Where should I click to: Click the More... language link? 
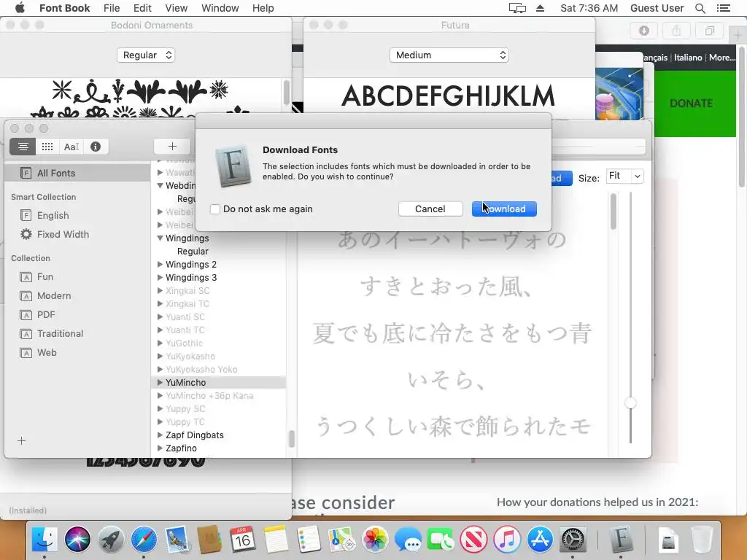click(721, 57)
